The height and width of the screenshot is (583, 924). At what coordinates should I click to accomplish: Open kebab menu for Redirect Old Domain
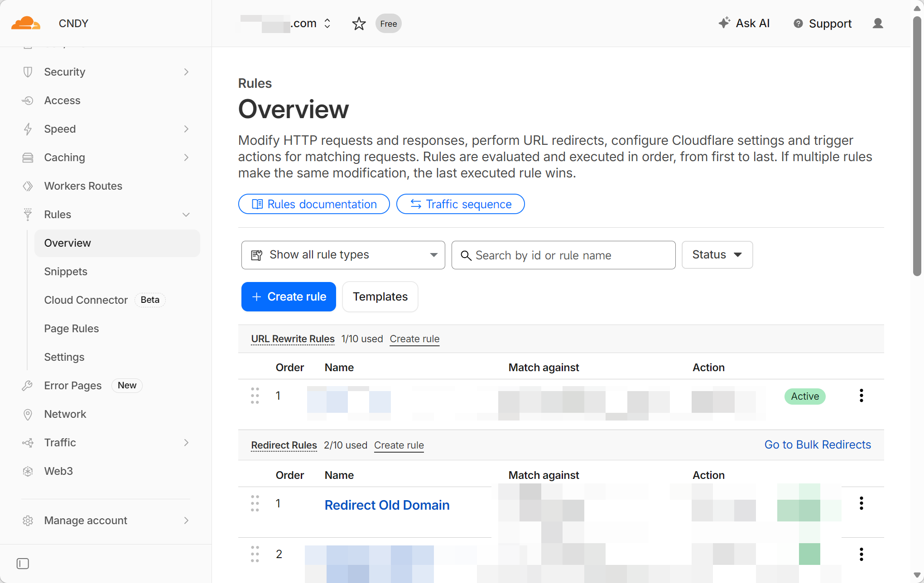861,503
